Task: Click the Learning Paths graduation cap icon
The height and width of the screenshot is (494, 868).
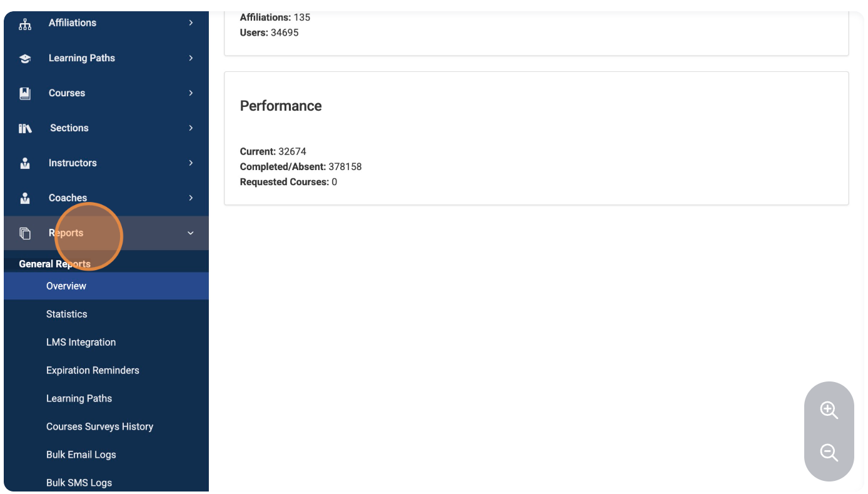Action: click(25, 58)
